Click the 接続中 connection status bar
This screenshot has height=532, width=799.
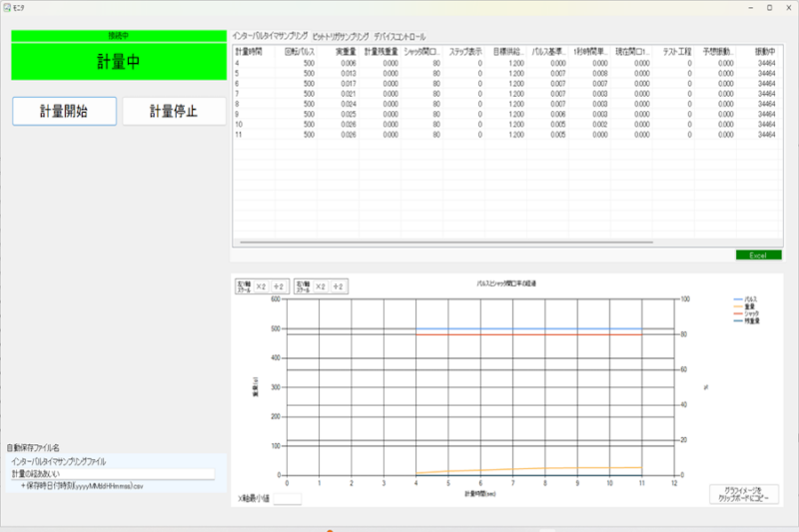coord(119,36)
